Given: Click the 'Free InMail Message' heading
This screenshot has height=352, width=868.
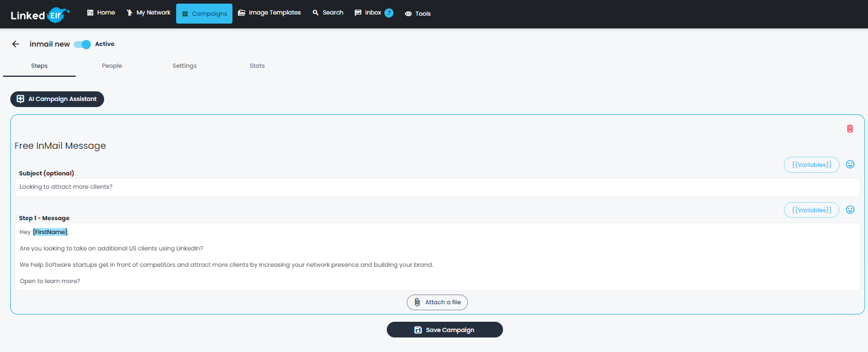Looking at the screenshot, I should (61, 146).
